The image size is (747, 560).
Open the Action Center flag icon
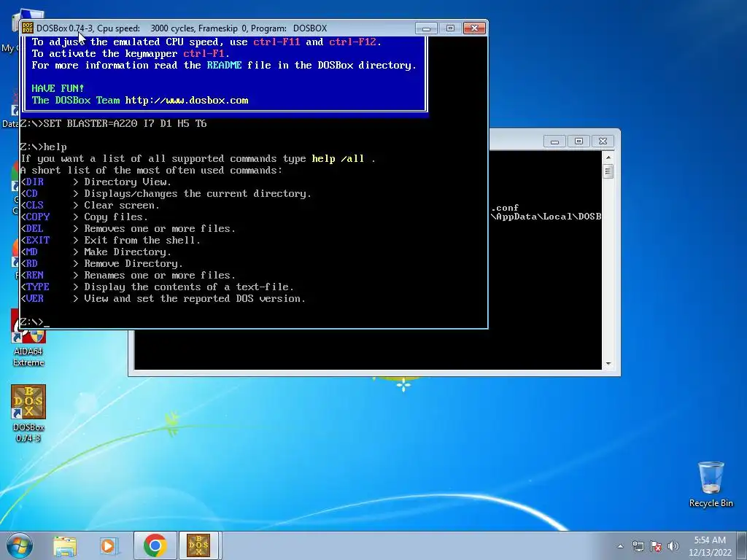656,546
